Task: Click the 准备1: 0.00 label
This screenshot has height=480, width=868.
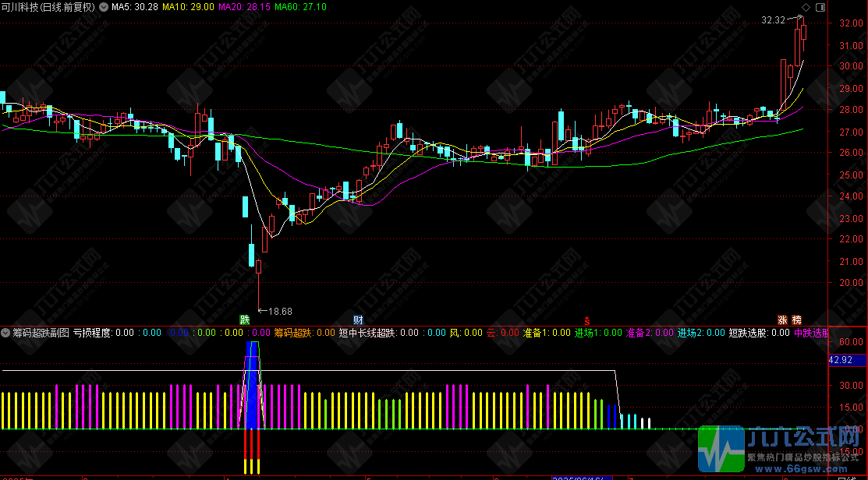Action: [547, 333]
